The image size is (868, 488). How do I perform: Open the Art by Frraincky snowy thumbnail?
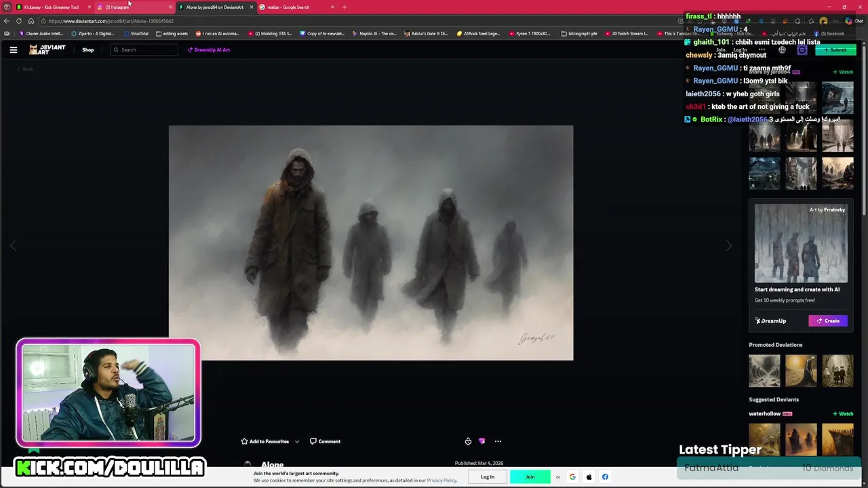click(801, 243)
